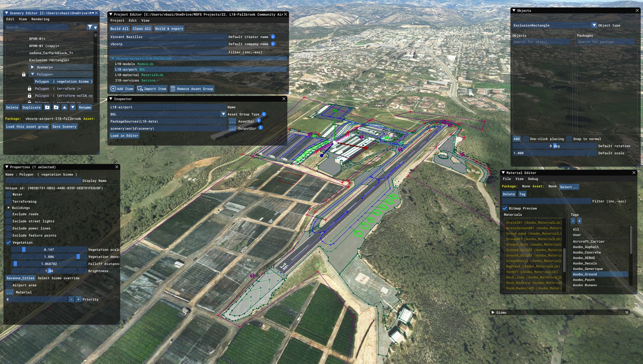Tick the Exclude roads checkbox

coord(8,214)
